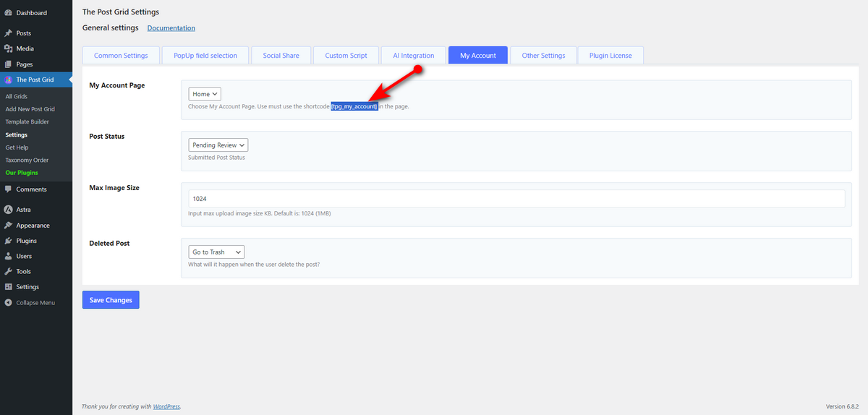
Task: Click the 'Submitted Post Status' description text
Action: (x=216, y=158)
